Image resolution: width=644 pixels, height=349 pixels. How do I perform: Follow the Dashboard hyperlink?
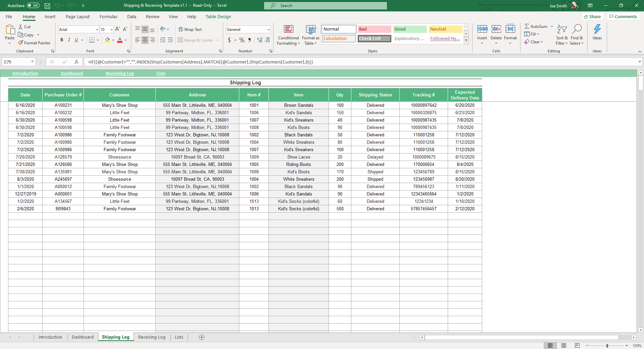(71, 73)
